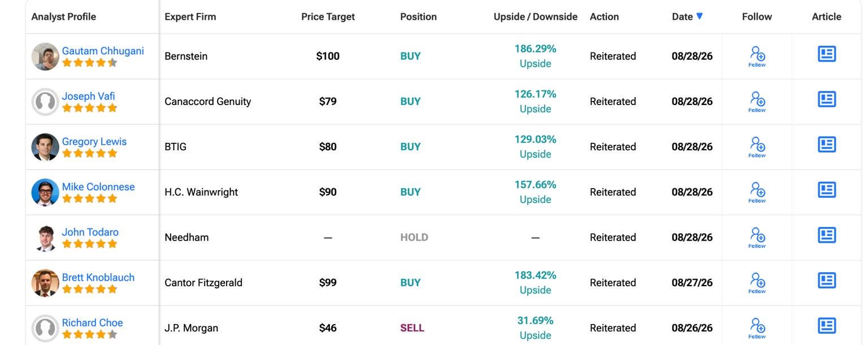Image resolution: width=868 pixels, height=345 pixels.
Task: Open Gautam Chhugani's analyst profile link
Action: click(103, 51)
